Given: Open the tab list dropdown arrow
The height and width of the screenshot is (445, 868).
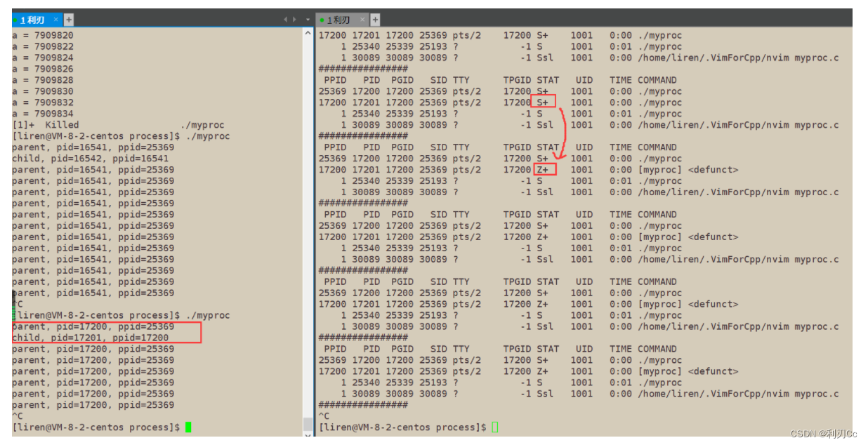Looking at the screenshot, I should pos(308,20).
